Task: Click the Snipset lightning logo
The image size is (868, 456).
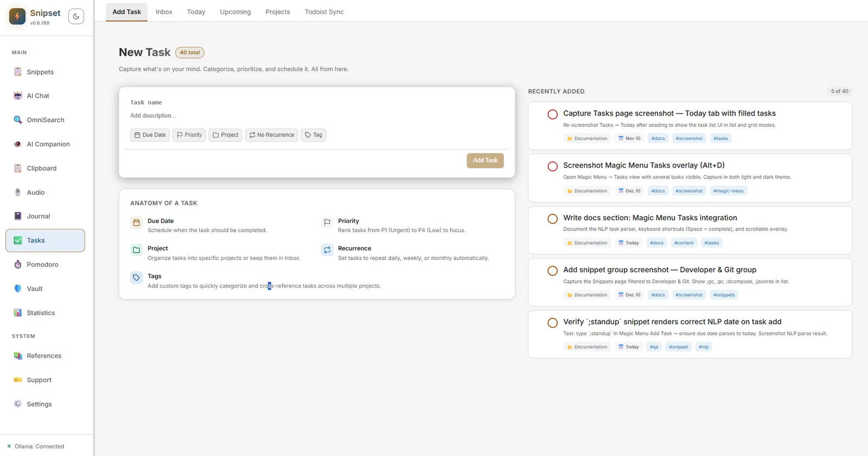Action: [17, 16]
